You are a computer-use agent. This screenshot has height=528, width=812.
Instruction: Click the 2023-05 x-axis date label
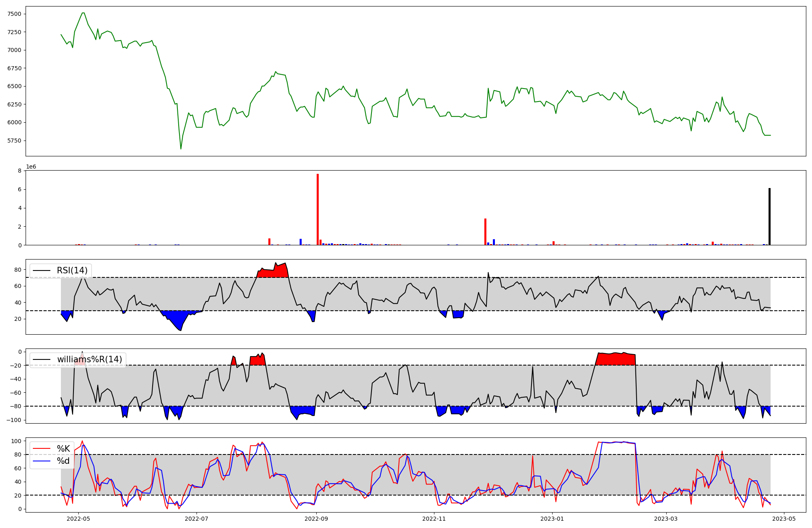(x=784, y=519)
